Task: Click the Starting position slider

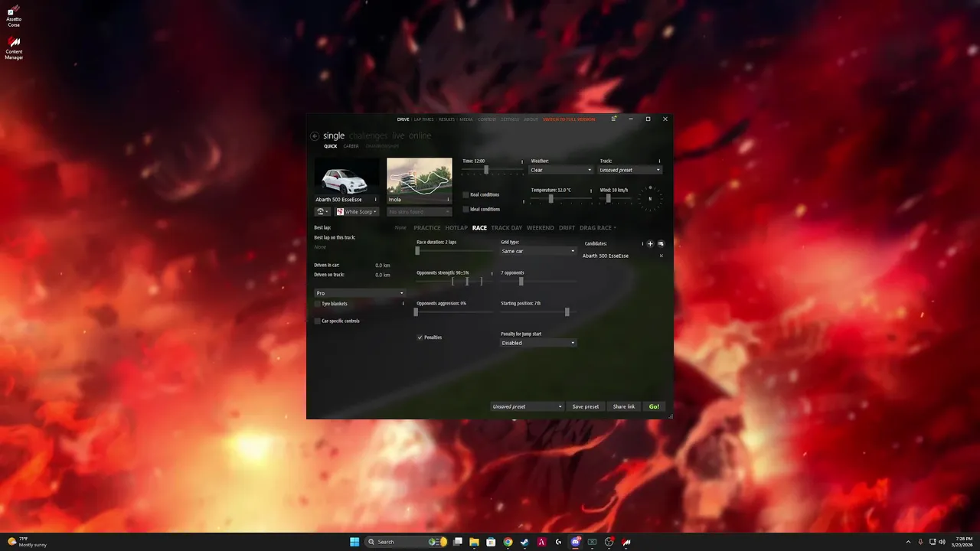Action: pos(538,312)
